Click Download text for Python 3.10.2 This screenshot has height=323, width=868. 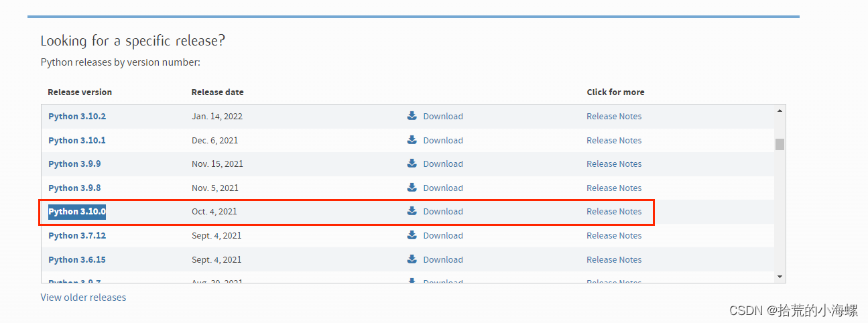(x=443, y=116)
